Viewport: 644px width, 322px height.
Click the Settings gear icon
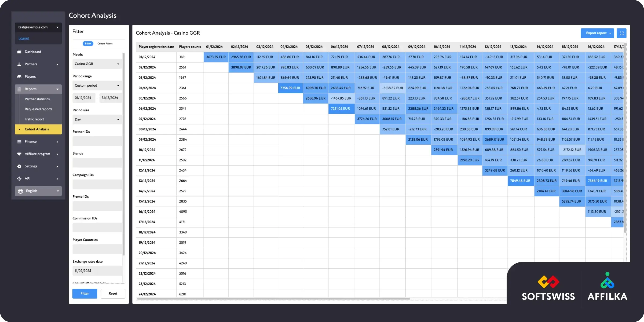19,166
